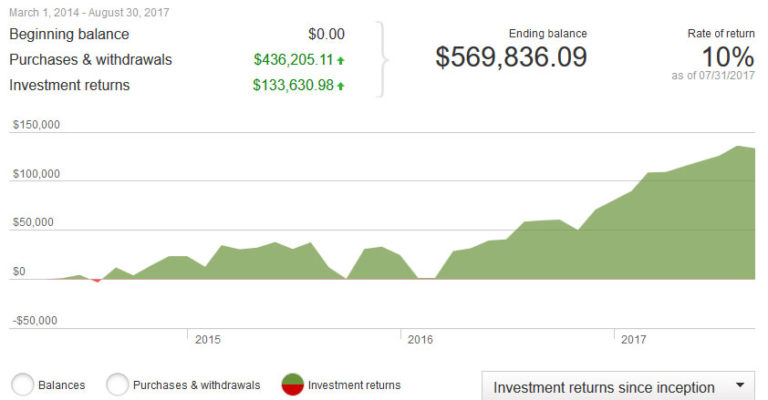The width and height of the screenshot is (768, 400).
Task: Click the $569,836.09 ending balance figure
Action: click(511, 57)
